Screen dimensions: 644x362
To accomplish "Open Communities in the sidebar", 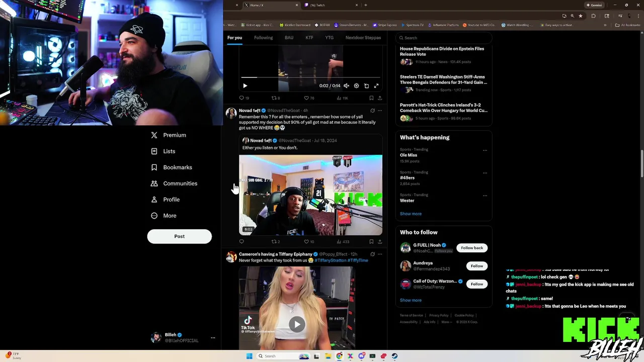I will [x=174, y=184].
